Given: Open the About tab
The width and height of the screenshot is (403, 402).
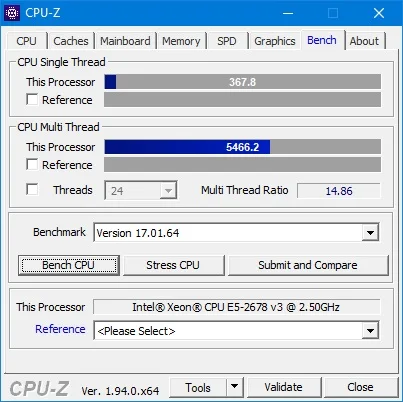Looking at the screenshot, I should 364,41.
